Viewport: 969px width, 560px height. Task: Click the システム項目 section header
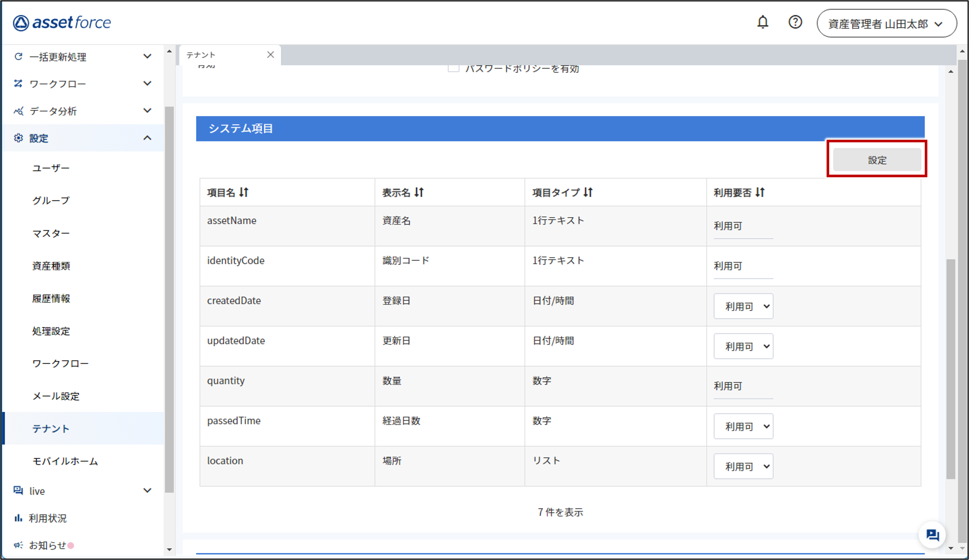[x=560, y=129]
